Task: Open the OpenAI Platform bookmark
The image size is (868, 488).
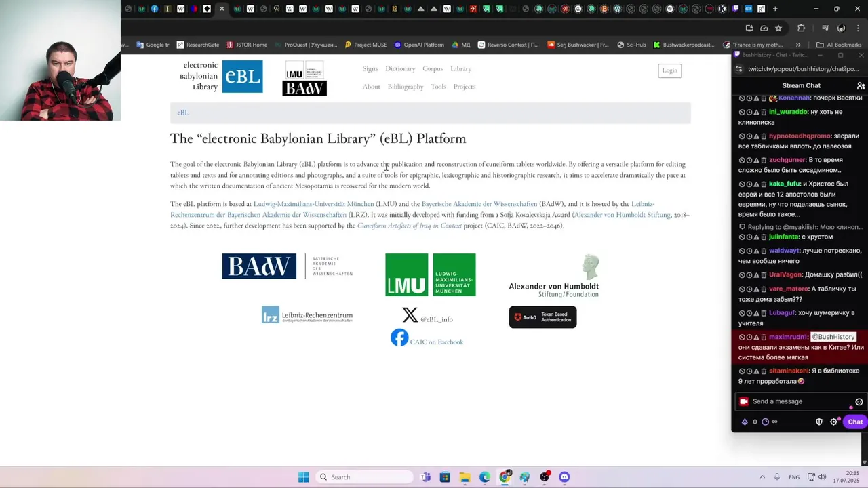Action: click(419, 45)
